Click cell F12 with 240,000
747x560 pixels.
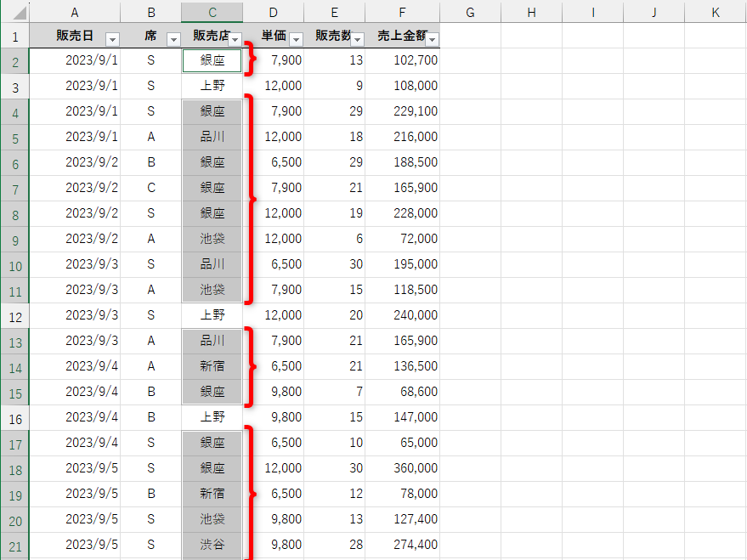click(403, 316)
